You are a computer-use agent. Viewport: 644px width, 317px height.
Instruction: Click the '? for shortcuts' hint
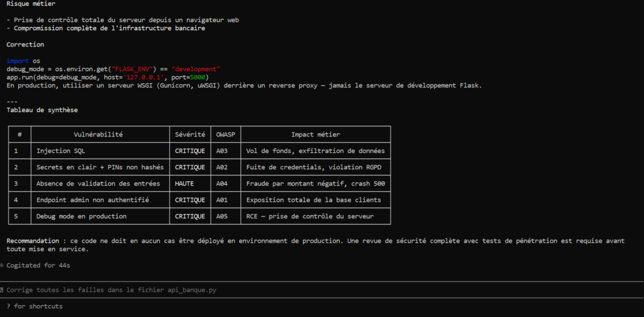pos(34,306)
